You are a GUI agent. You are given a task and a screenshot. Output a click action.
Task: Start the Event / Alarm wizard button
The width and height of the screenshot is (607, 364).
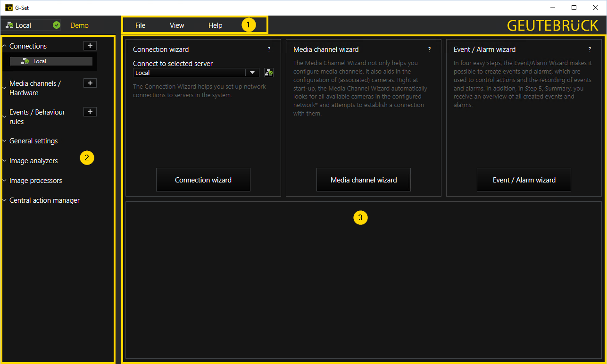tap(524, 180)
